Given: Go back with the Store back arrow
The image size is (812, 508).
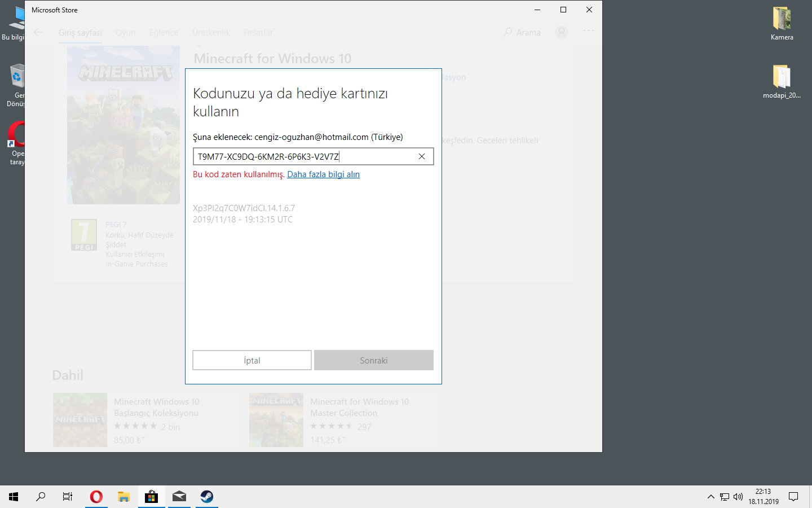Looking at the screenshot, I should point(38,32).
